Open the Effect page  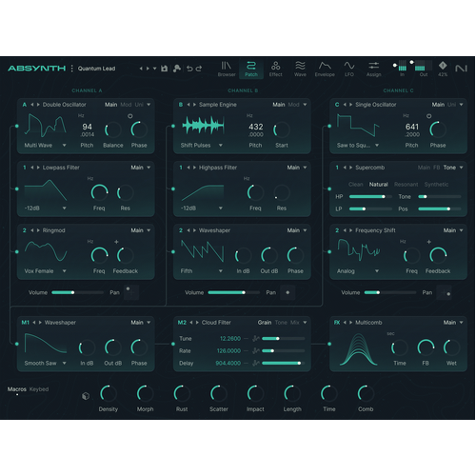tap(275, 69)
